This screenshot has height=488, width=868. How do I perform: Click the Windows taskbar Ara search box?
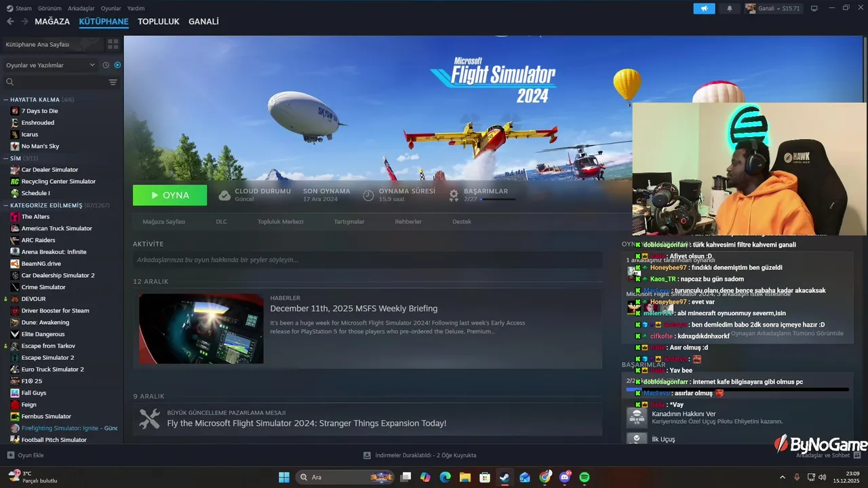pos(344,477)
